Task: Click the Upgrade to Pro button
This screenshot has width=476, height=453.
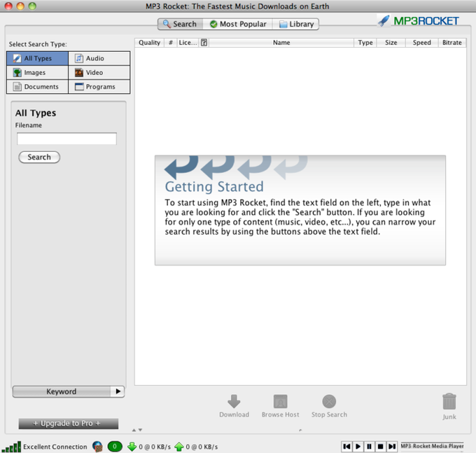Action: pos(69,424)
